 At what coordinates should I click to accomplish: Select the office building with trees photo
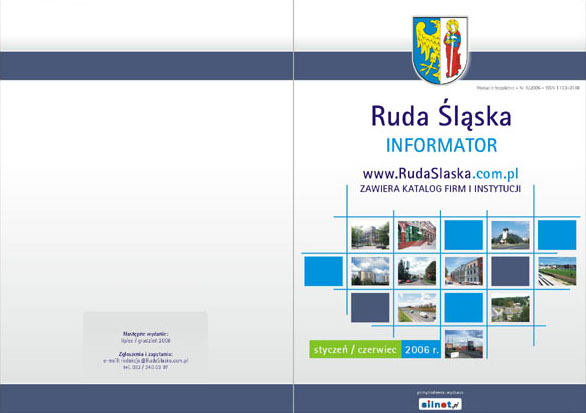pos(370,235)
